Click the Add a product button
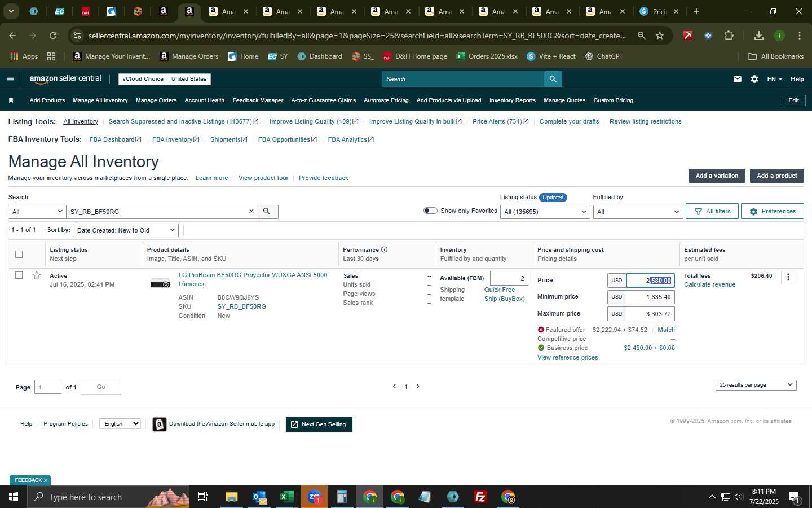The image size is (812, 508). click(776, 176)
